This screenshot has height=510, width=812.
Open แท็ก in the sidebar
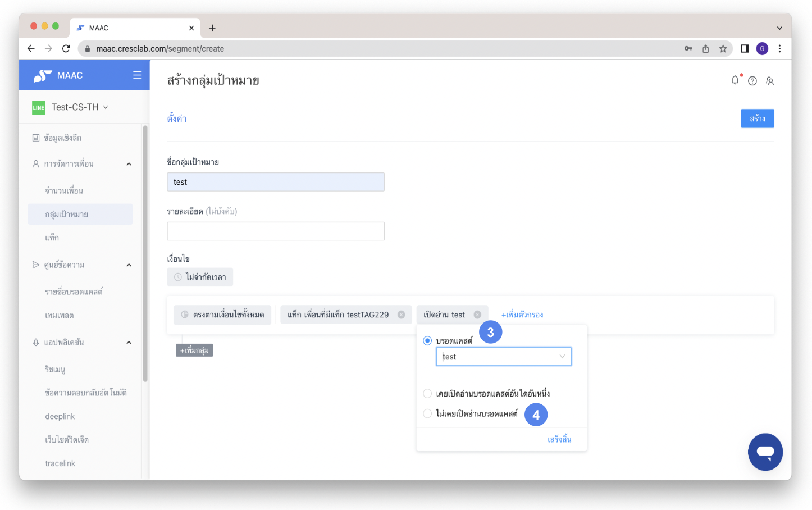(x=52, y=238)
